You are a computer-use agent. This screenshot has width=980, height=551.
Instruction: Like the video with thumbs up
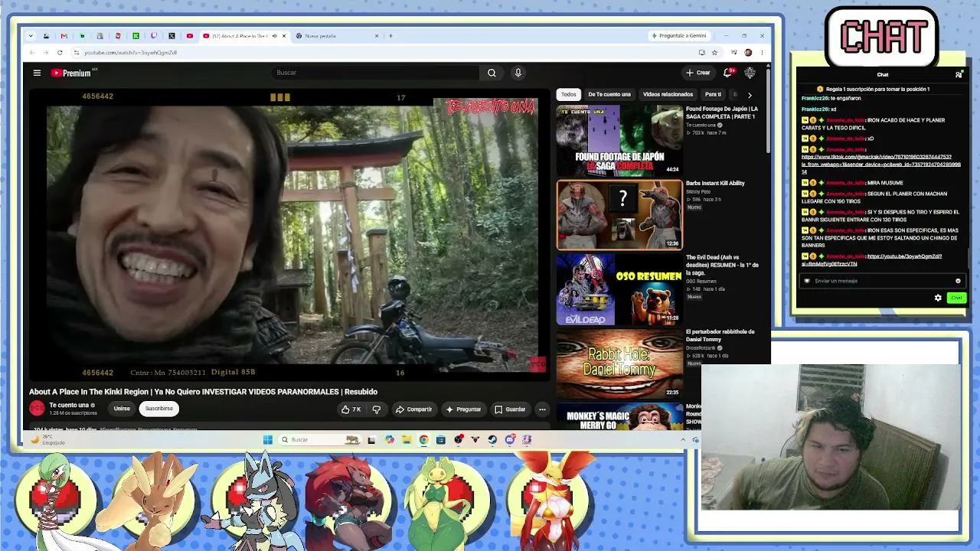[351, 409]
